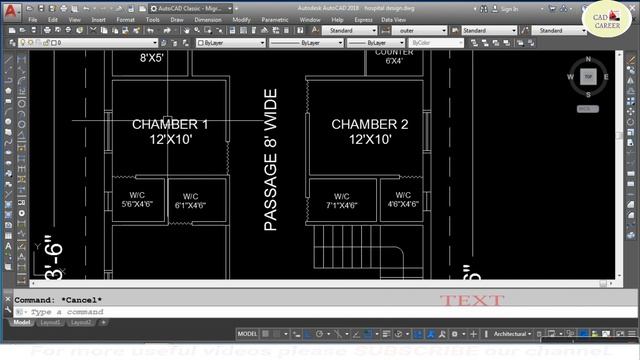Click the command line customize wrench icon
This screenshot has width=640, height=360.
(8, 311)
